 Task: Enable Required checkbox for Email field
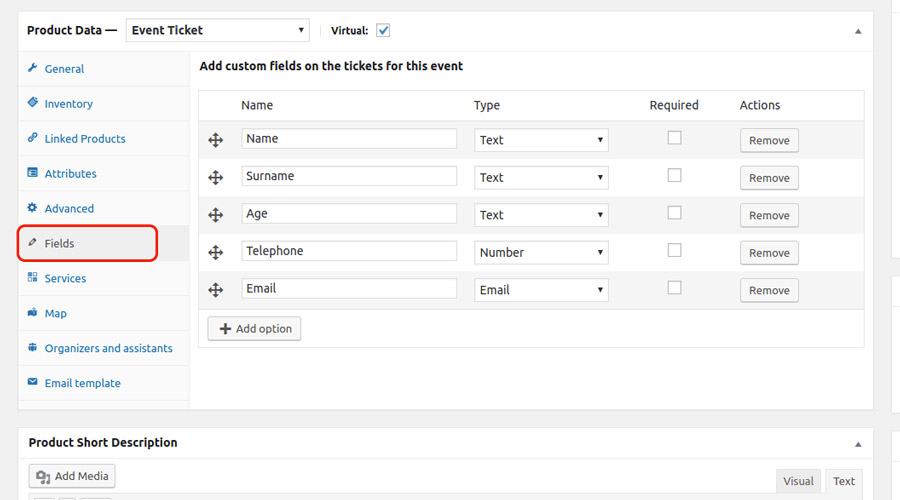674,288
